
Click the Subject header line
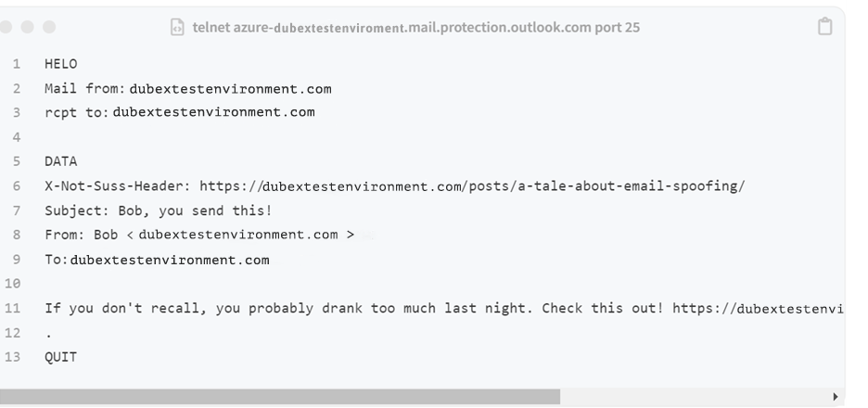pos(159,210)
